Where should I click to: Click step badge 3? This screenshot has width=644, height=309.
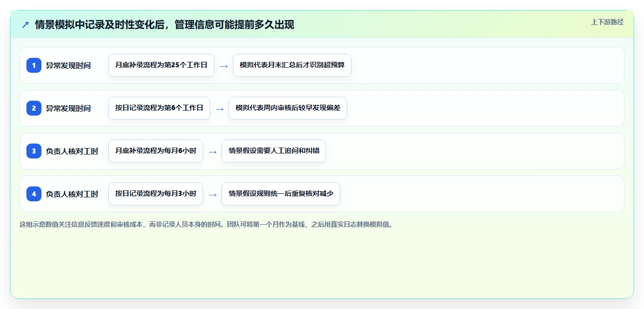[34, 151]
